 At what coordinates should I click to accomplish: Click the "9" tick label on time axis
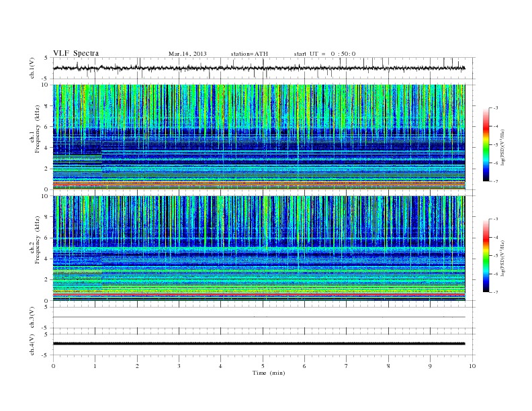click(x=430, y=366)
